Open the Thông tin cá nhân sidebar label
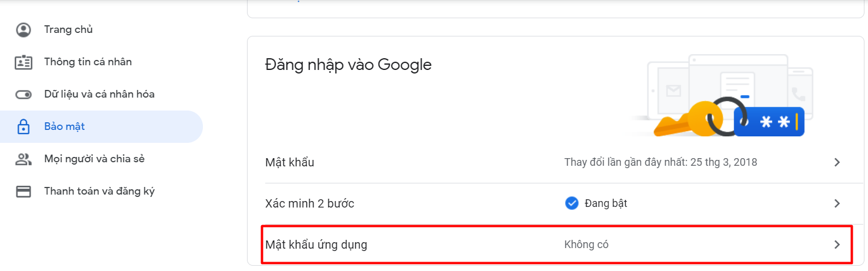The width and height of the screenshot is (868, 271). coord(88,62)
